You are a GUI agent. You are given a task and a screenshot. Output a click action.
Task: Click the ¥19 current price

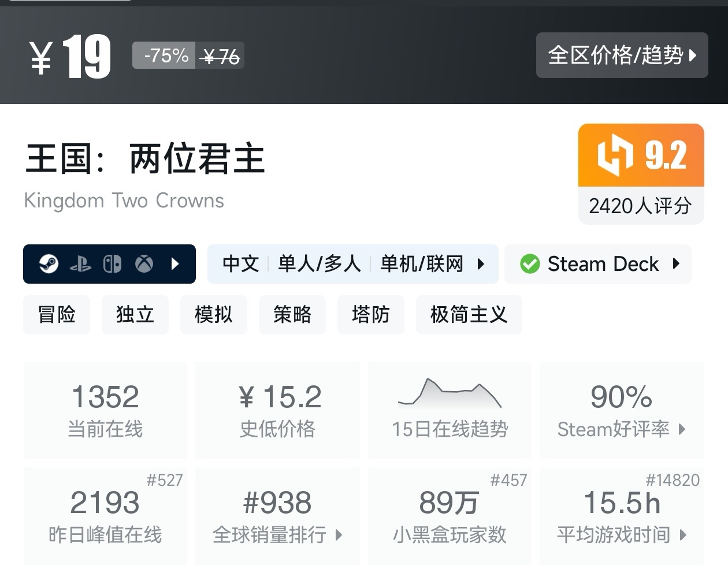point(70,57)
